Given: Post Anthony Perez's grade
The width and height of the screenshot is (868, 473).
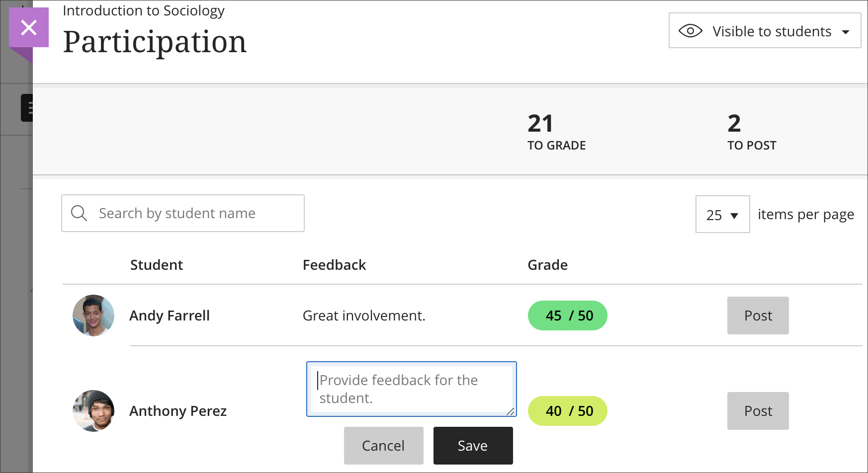Looking at the screenshot, I should tap(758, 411).
